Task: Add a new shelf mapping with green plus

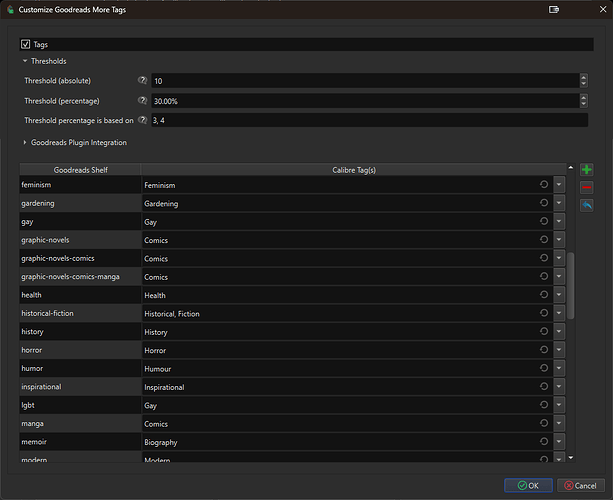Action: (x=586, y=171)
